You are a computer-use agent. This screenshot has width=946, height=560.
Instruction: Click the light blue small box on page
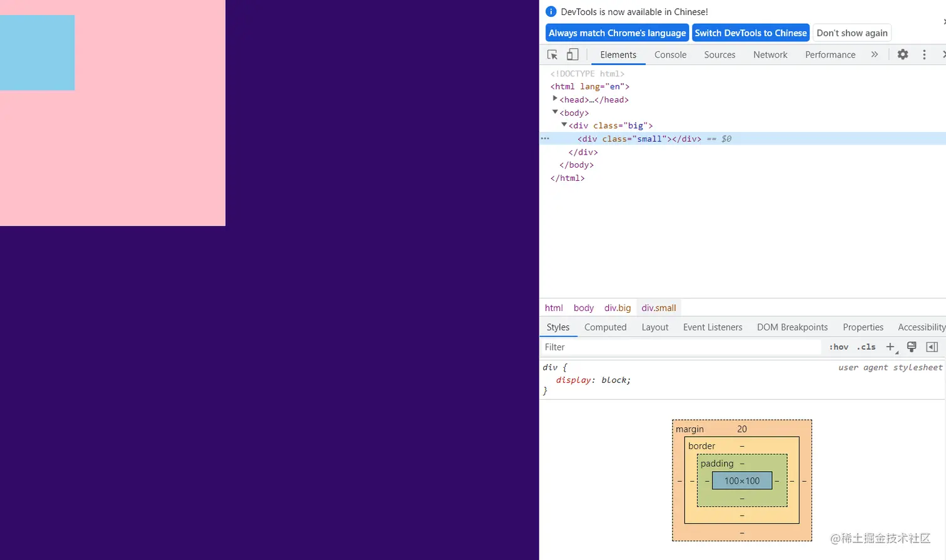point(37,53)
